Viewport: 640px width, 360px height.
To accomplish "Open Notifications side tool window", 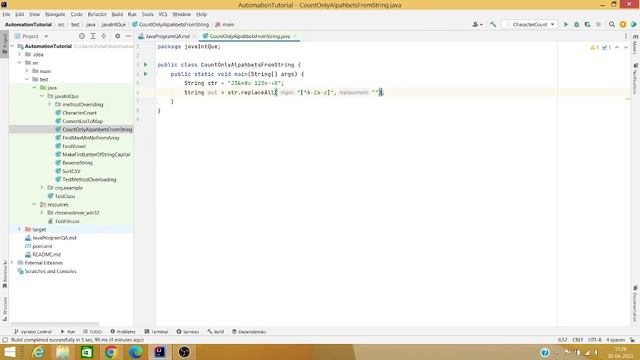I will tap(635, 78).
